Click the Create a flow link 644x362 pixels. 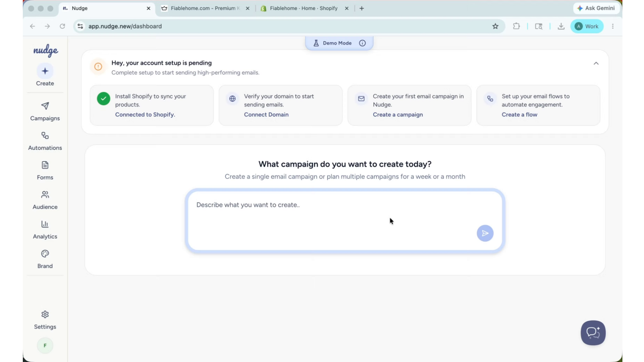click(x=519, y=115)
